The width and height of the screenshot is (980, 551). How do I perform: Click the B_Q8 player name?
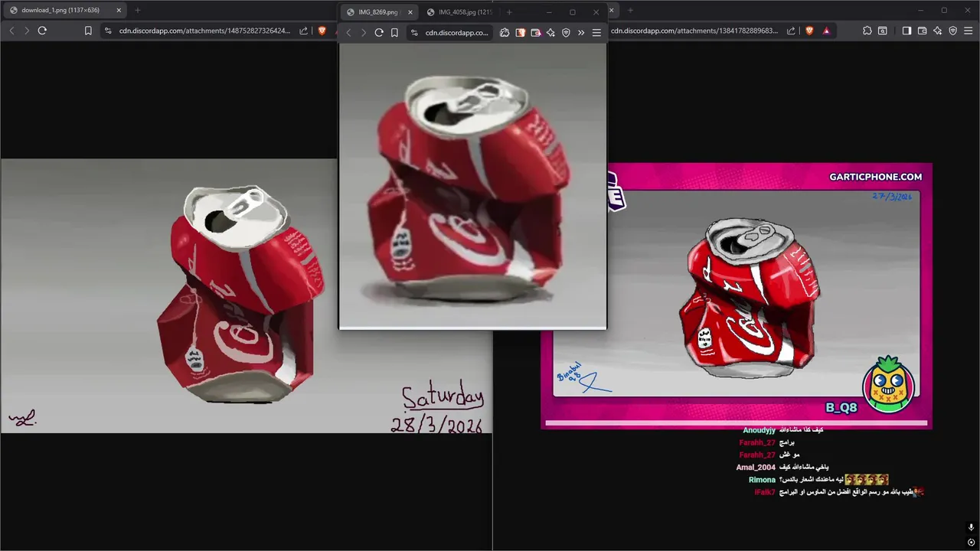841,408
